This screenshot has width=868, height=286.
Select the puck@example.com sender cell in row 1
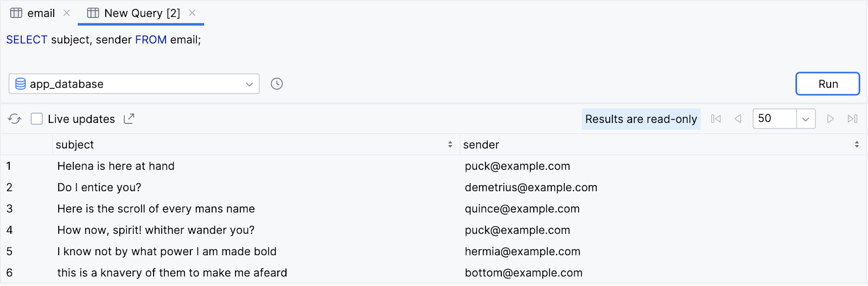point(518,166)
